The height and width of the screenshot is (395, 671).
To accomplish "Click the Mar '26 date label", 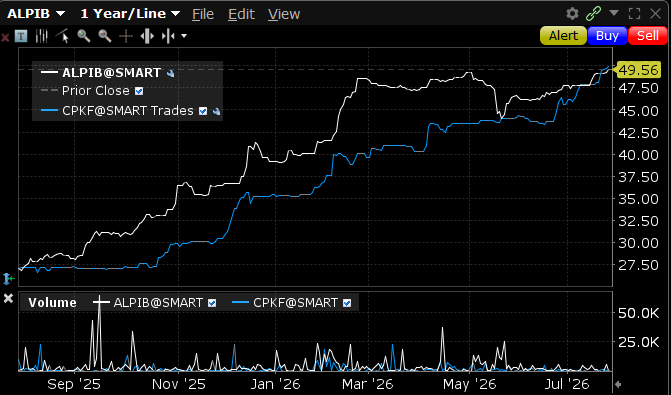I will point(368,384).
